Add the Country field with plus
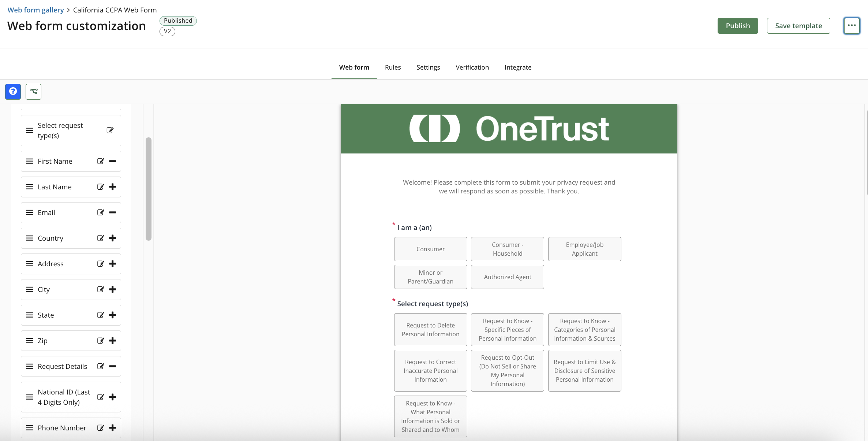Viewport: 868px width, 441px height. point(113,238)
